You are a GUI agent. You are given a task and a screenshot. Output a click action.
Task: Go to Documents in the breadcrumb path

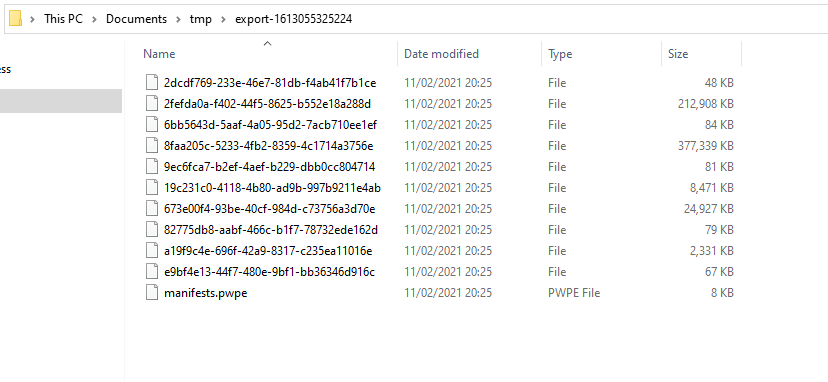pos(136,19)
